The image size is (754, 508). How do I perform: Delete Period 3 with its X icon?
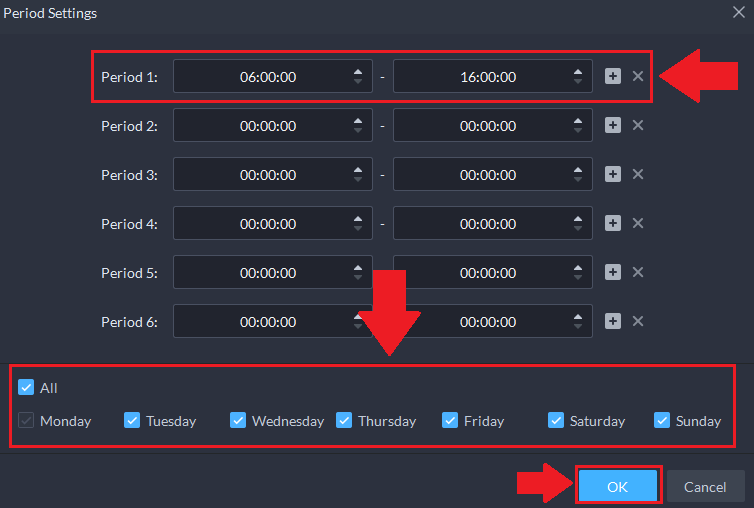click(638, 174)
